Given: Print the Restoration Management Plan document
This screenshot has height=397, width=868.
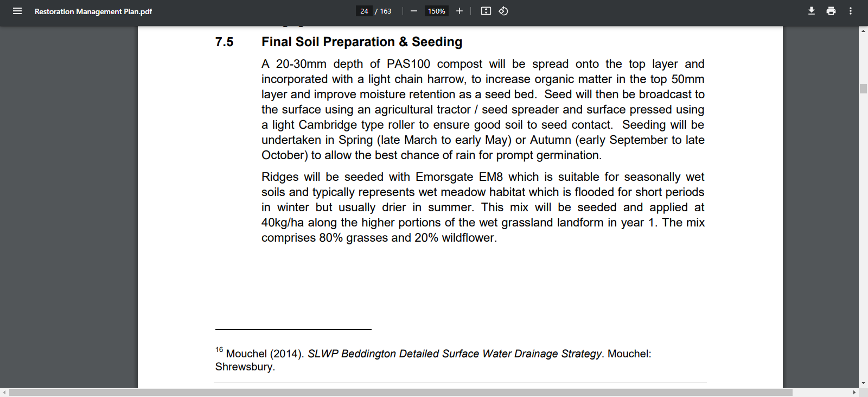Looking at the screenshot, I should [x=831, y=11].
